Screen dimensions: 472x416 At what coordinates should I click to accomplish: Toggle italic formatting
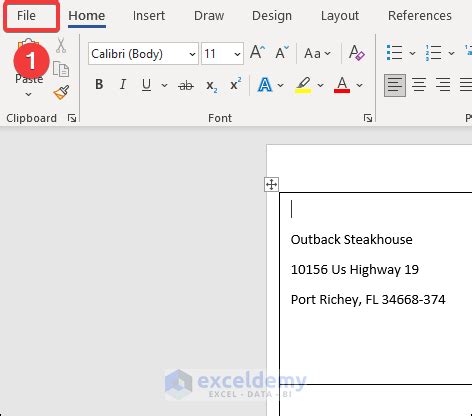point(123,85)
